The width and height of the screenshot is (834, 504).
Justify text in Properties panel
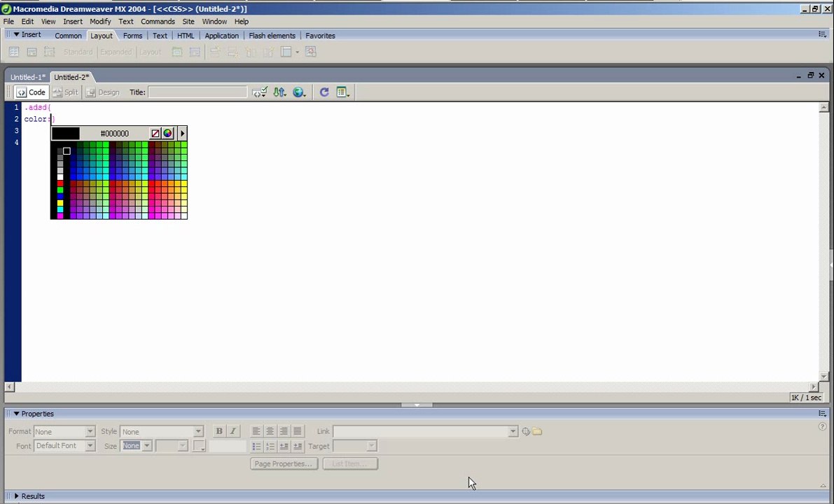(298, 431)
